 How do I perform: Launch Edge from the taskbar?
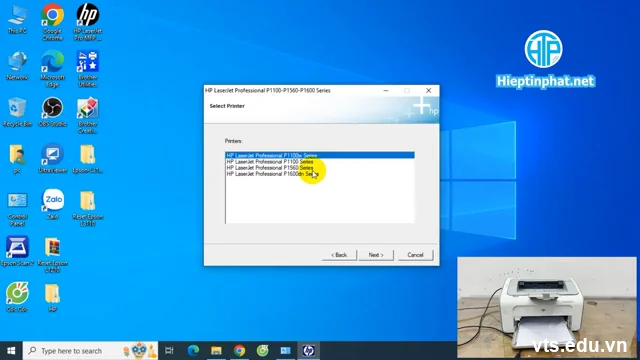coord(193,351)
